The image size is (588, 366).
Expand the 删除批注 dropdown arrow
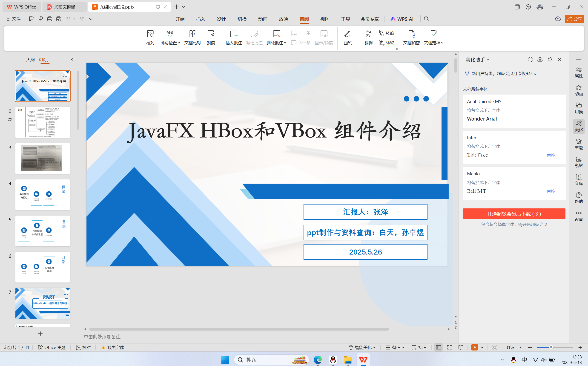pos(285,43)
